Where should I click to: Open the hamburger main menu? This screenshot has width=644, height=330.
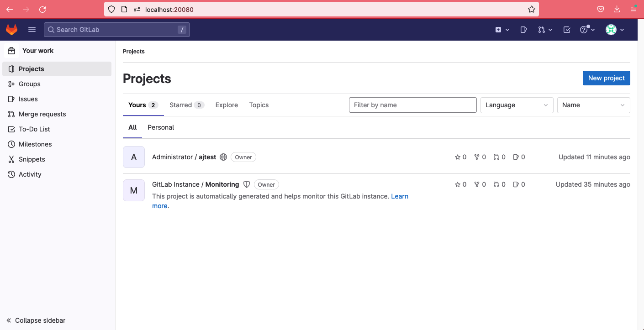click(x=32, y=30)
